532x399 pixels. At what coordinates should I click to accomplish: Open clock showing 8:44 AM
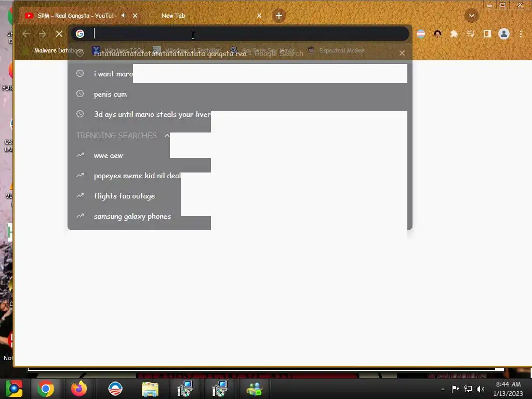508,389
